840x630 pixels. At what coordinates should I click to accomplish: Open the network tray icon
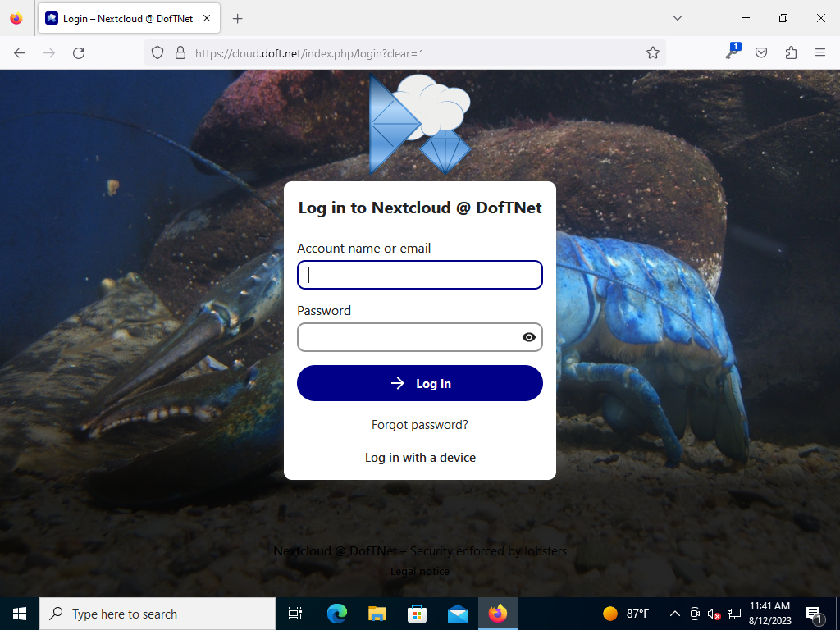pyautogui.click(x=734, y=614)
